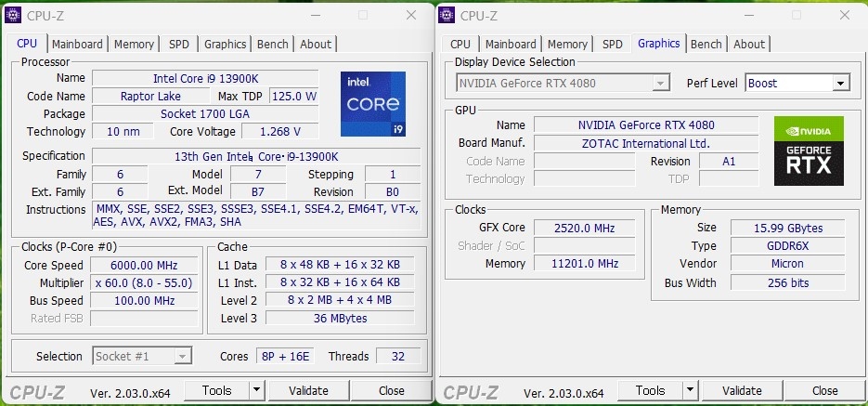Select Graphics tab in right window
The width and height of the screenshot is (868, 406).
coord(658,44)
